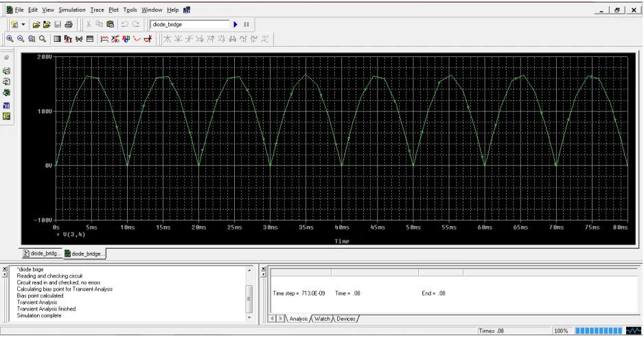644x338 pixels.
Task: Click the Cursor Max icon
Action: click(x=211, y=38)
